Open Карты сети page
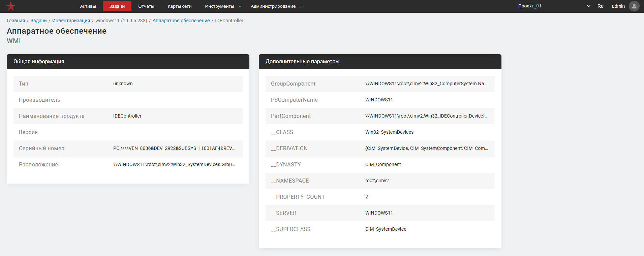 tap(180, 6)
